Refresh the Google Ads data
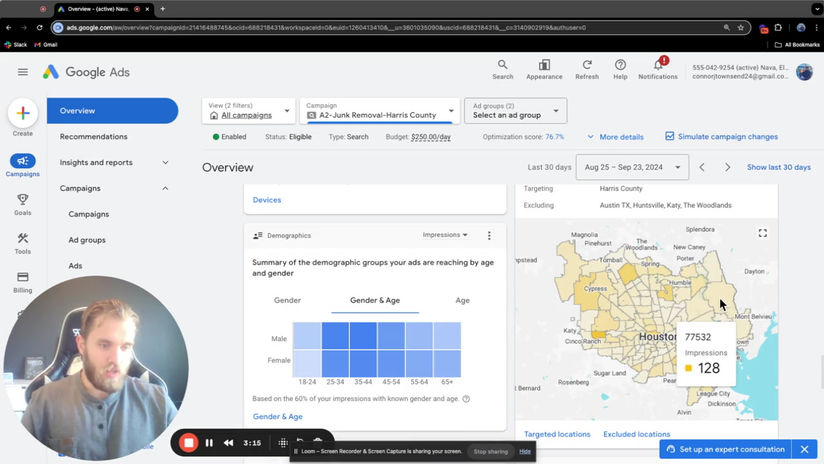The height and width of the screenshot is (464, 824). click(x=587, y=69)
